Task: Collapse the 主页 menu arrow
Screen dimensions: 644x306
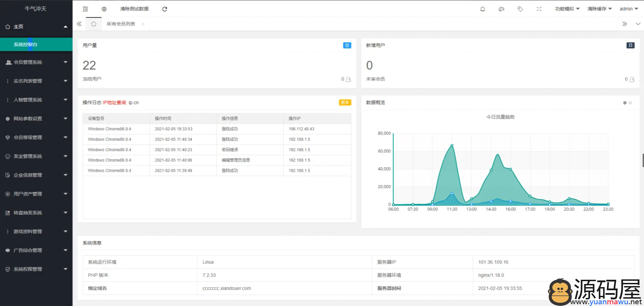Action: 66,27
